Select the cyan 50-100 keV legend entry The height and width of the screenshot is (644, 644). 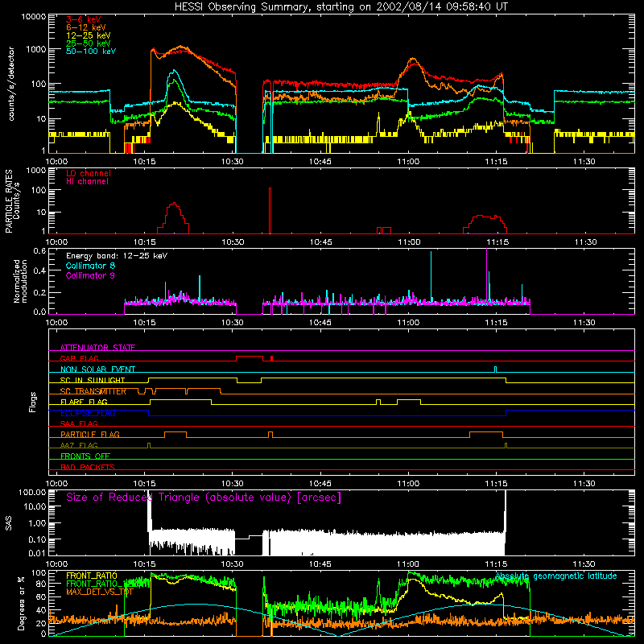(91, 52)
